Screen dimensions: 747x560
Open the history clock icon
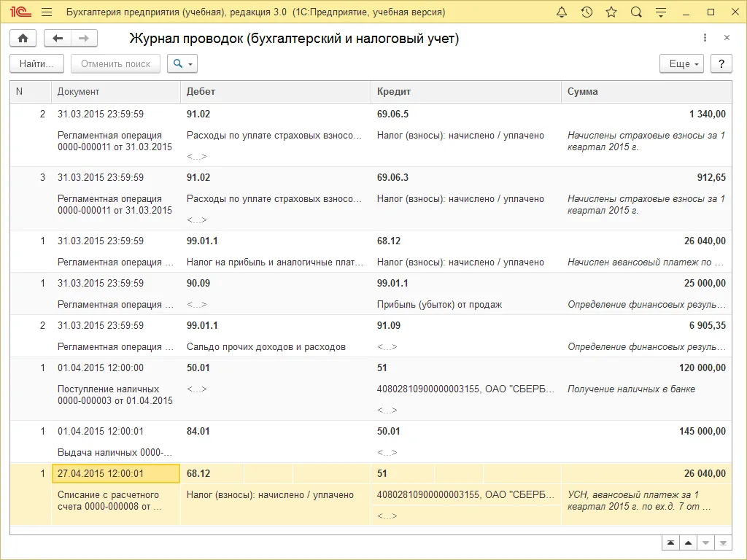pyautogui.click(x=587, y=12)
